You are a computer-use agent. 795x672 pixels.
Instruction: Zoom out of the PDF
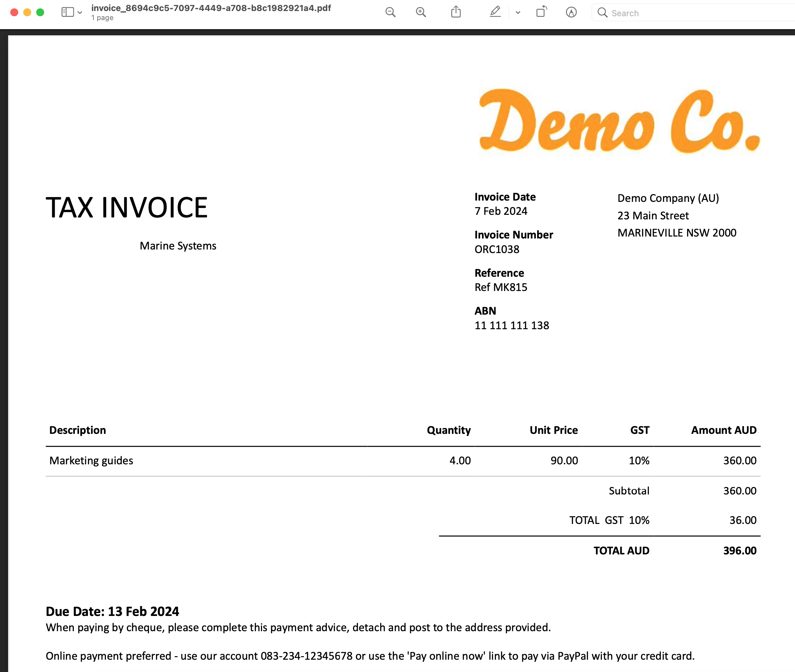(390, 13)
